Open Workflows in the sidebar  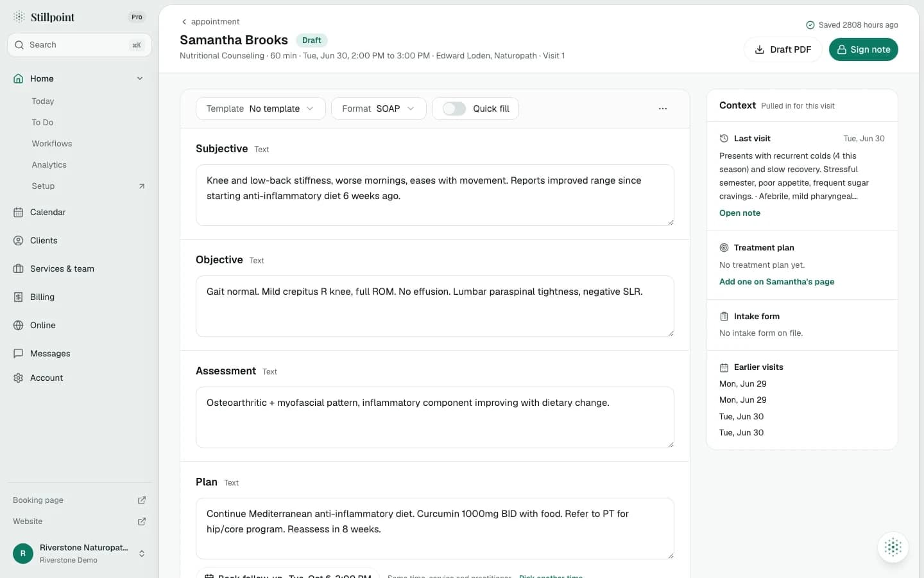tap(52, 144)
